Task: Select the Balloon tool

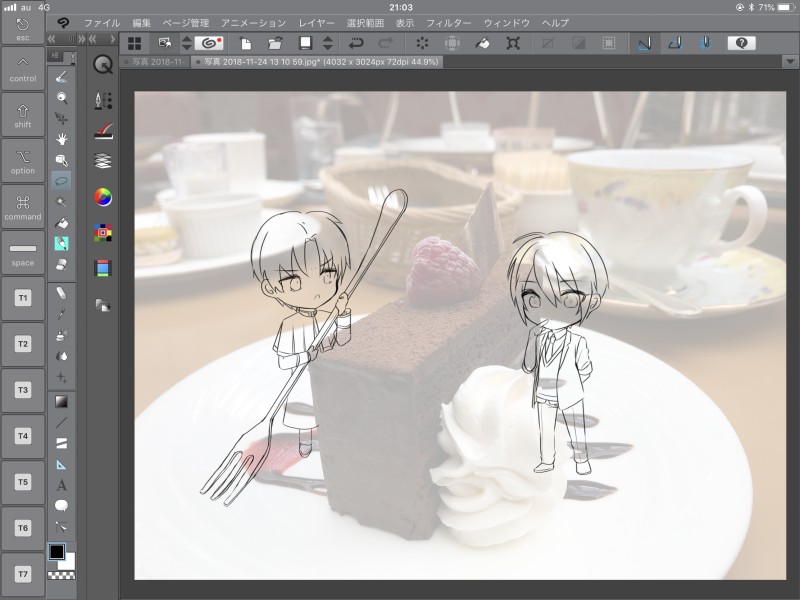Action: (62, 506)
